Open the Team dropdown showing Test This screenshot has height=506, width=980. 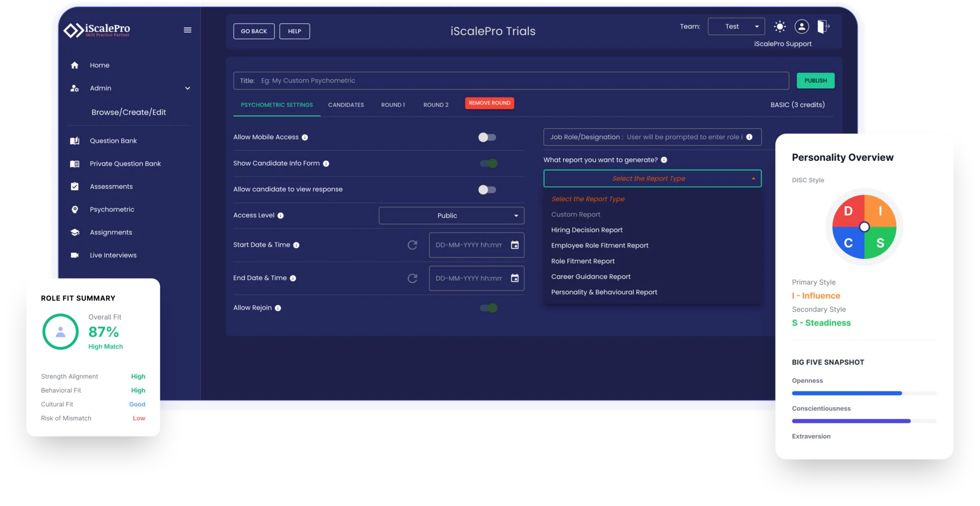[736, 27]
